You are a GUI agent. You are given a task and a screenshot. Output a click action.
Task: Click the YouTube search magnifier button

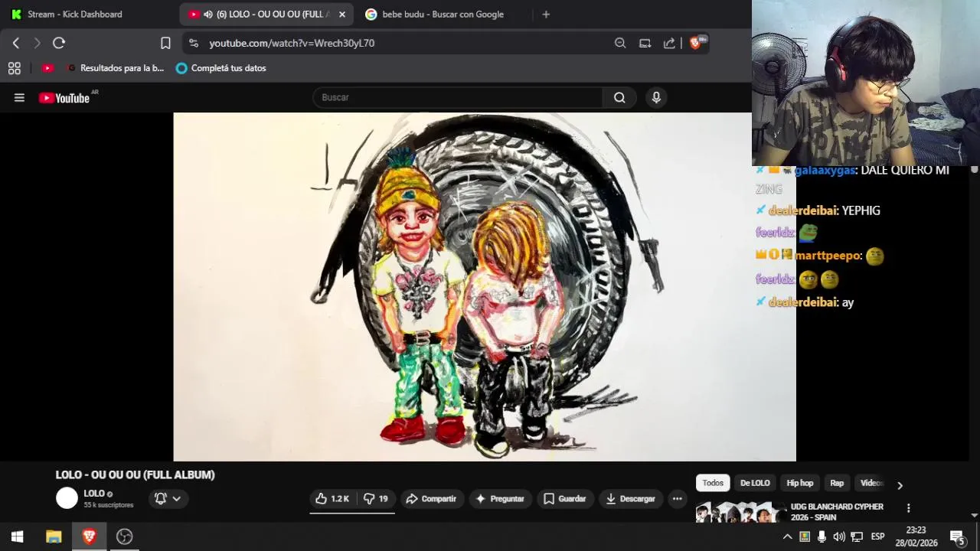pos(619,97)
